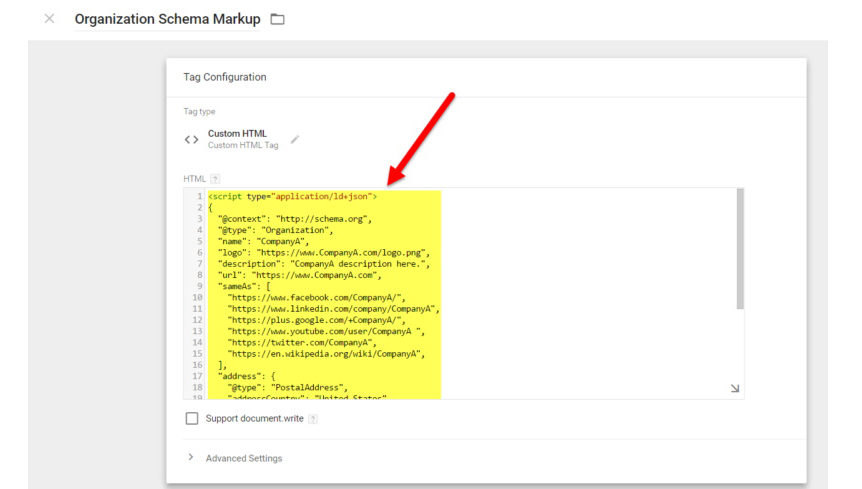Edit the tag name Organization Schema Markup

click(168, 19)
